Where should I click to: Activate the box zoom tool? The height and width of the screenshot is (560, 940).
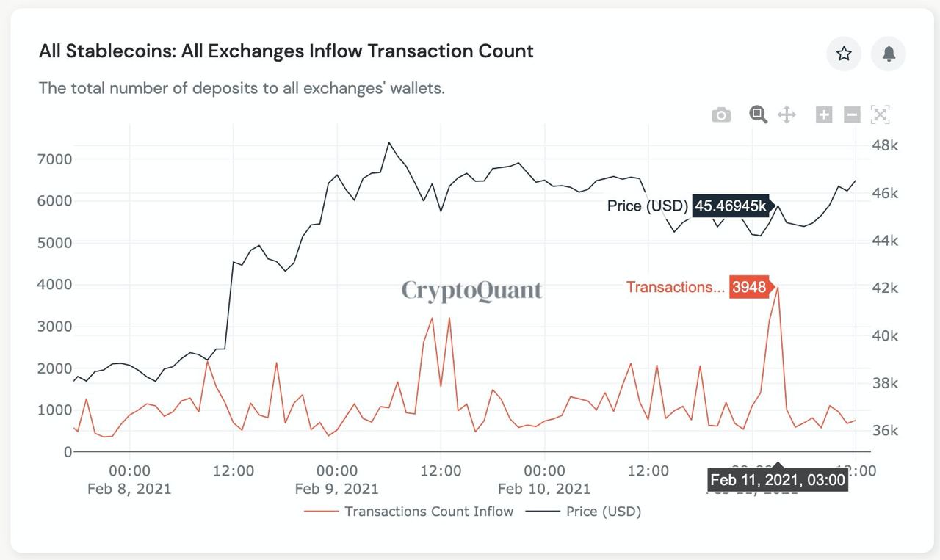[x=758, y=114]
